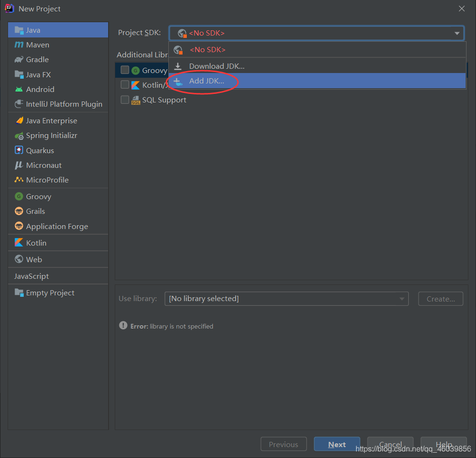Select the Micronaut mu icon

(x=19, y=165)
